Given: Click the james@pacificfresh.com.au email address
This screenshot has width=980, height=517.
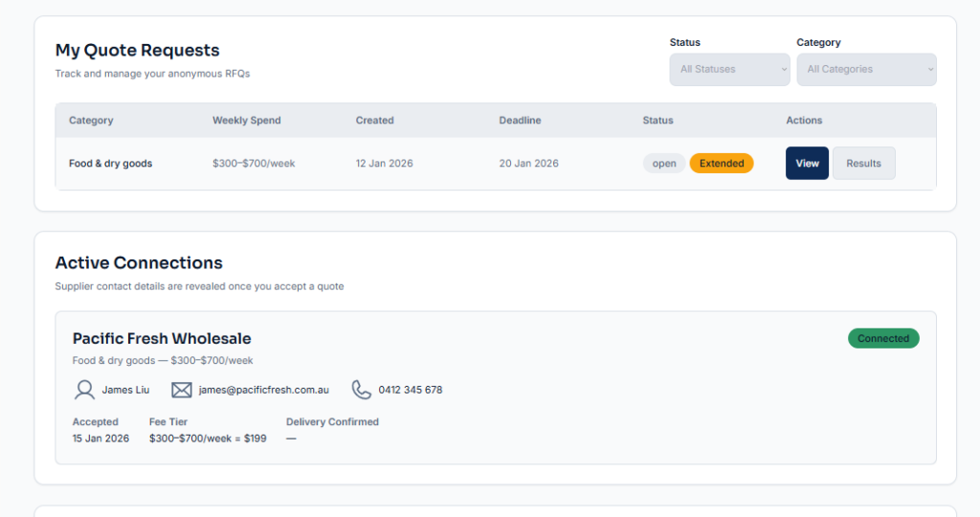Looking at the screenshot, I should 264,390.
